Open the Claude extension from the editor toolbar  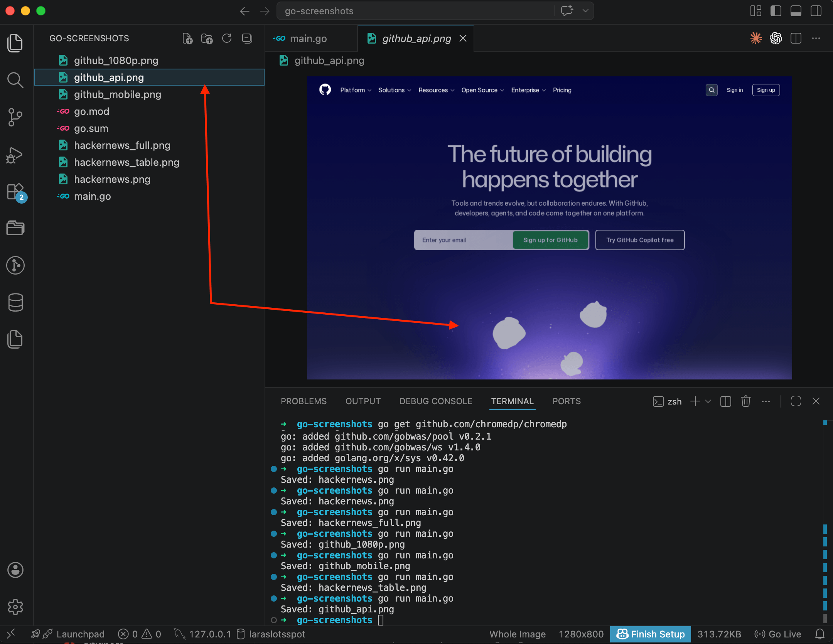pos(756,38)
